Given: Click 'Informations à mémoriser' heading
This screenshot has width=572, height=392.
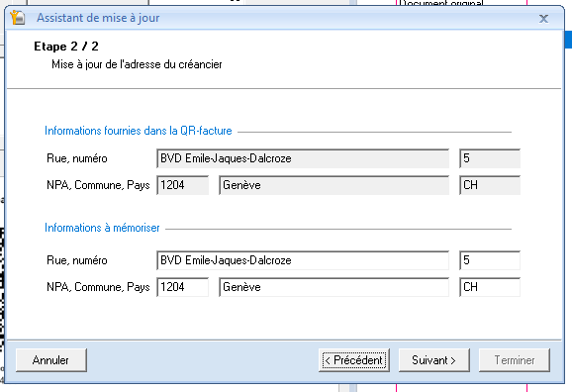Looking at the screenshot, I should coord(102,228).
